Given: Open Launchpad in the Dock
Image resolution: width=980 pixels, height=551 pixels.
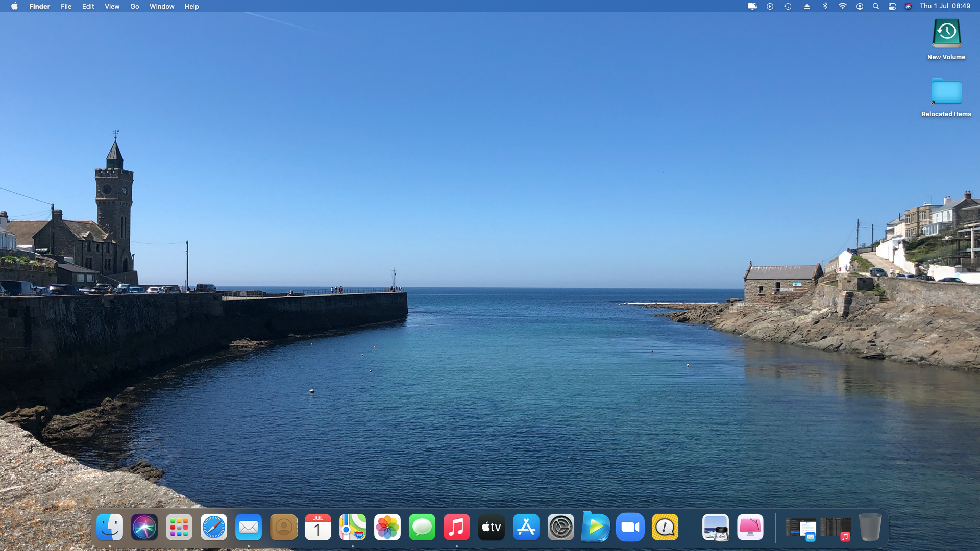Looking at the screenshot, I should pos(179,527).
